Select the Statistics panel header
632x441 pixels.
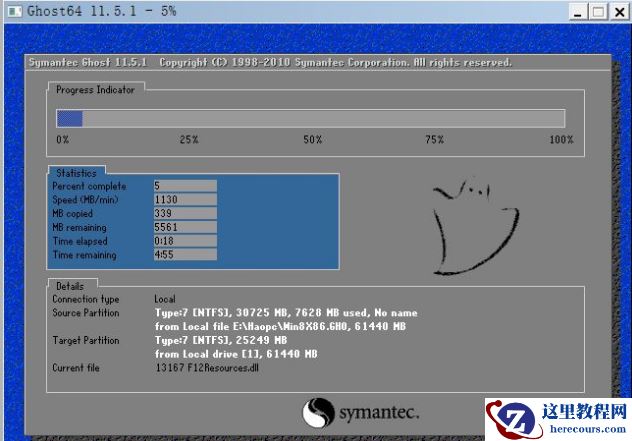(77, 173)
